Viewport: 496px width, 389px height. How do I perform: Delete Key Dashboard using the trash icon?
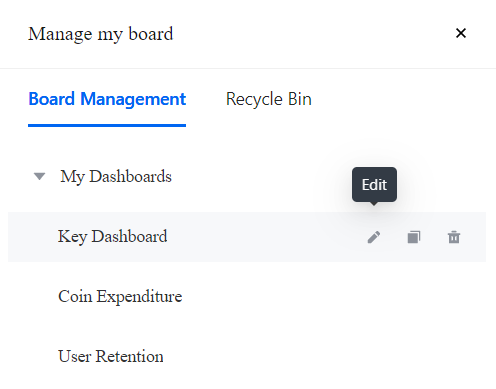[x=454, y=237]
